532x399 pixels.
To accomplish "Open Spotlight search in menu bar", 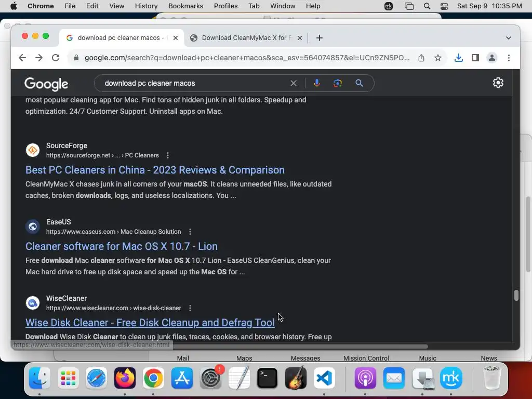I will tap(427, 6).
